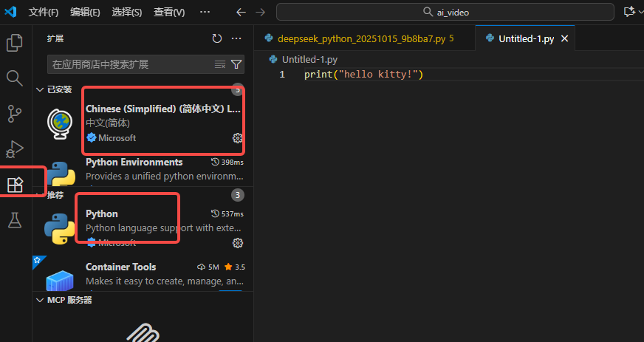Click the print("hello kitty!") code line
Screen dimensions: 644x342
[x=364, y=75]
